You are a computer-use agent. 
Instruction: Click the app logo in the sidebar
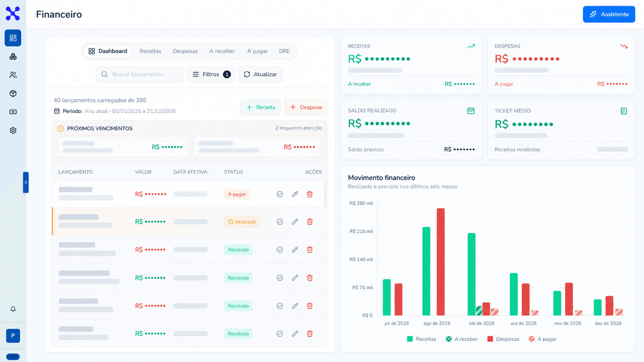coord(13,13)
